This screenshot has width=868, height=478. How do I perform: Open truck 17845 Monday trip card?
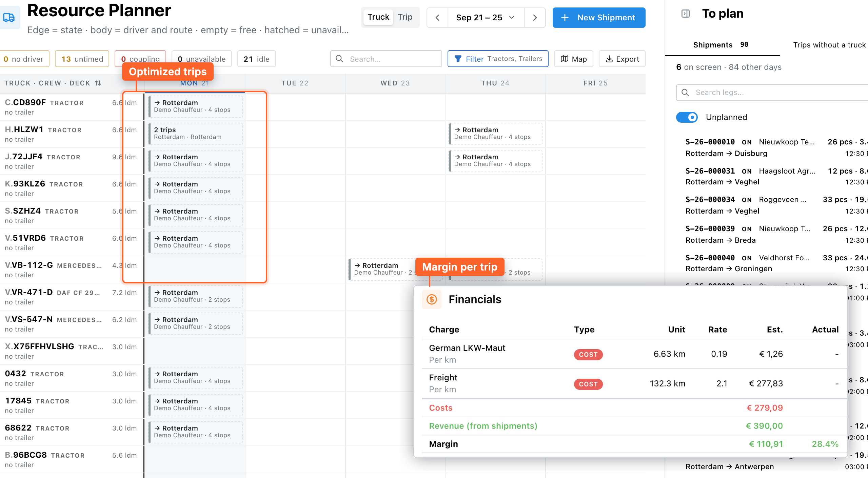click(196, 405)
